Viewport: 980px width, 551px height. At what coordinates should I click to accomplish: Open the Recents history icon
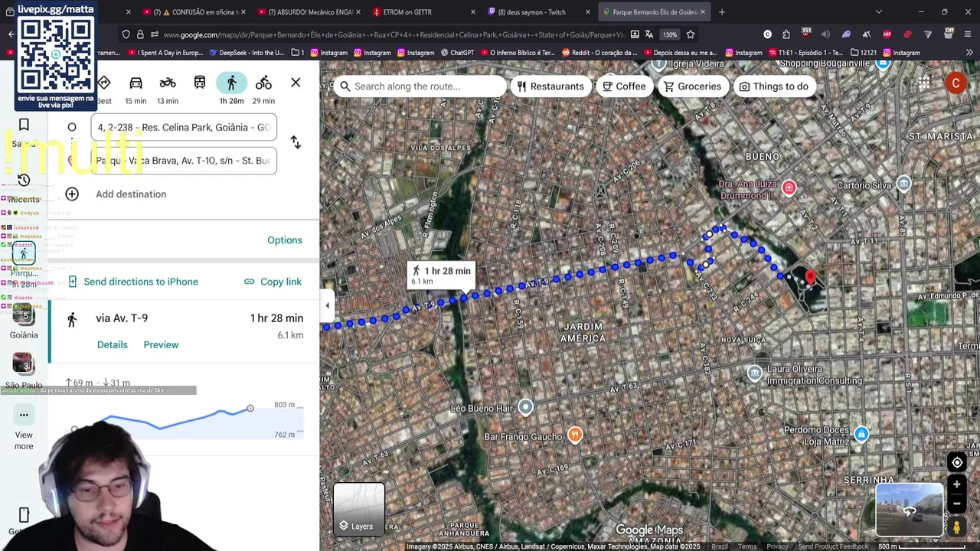(x=24, y=181)
